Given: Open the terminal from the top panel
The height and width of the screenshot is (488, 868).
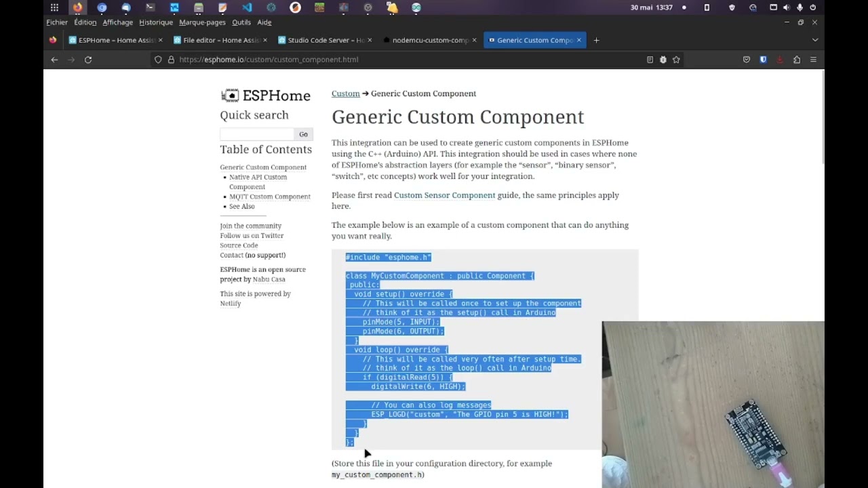Looking at the screenshot, I should (150, 7).
